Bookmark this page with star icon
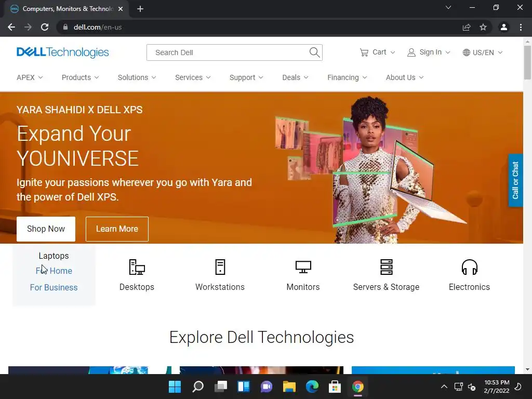Screen dimensions: 532x399 pyautogui.click(x=483, y=27)
